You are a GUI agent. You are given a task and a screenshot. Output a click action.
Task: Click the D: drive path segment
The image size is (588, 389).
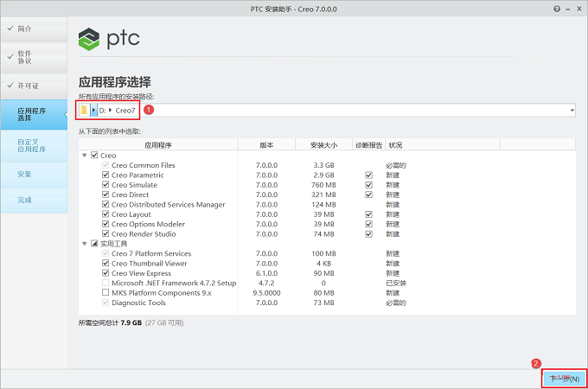coord(102,111)
